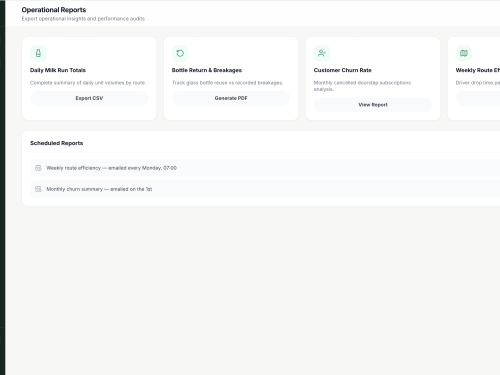This screenshot has height=375, width=500.
Task: Click description 'Complete summary of daily unit volumes'
Action: [88, 83]
